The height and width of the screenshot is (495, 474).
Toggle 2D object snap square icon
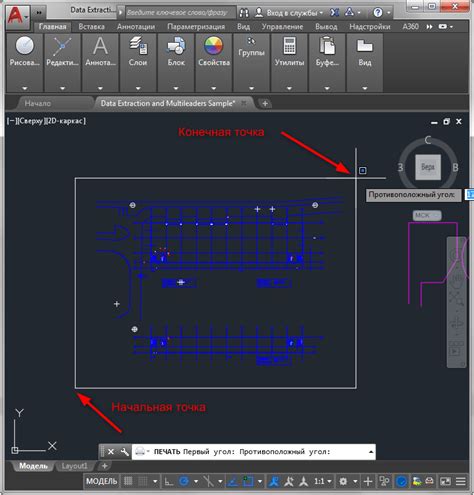click(x=248, y=481)
